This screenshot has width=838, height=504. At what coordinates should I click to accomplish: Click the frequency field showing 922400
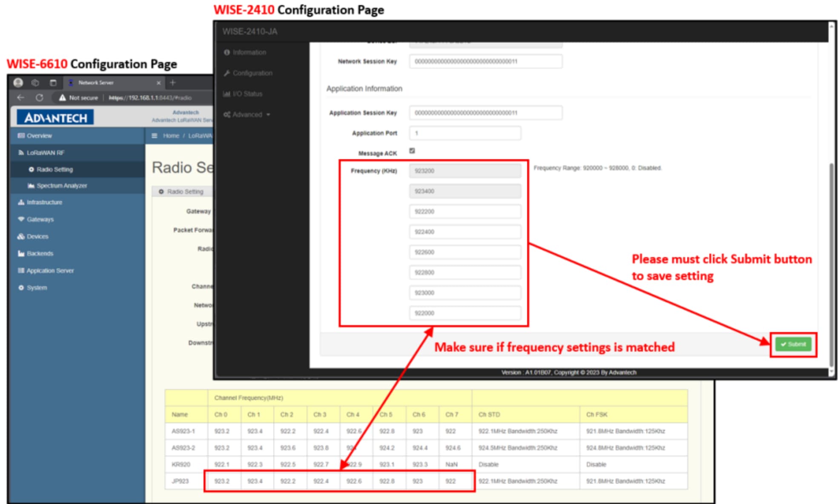coord(465,232)
